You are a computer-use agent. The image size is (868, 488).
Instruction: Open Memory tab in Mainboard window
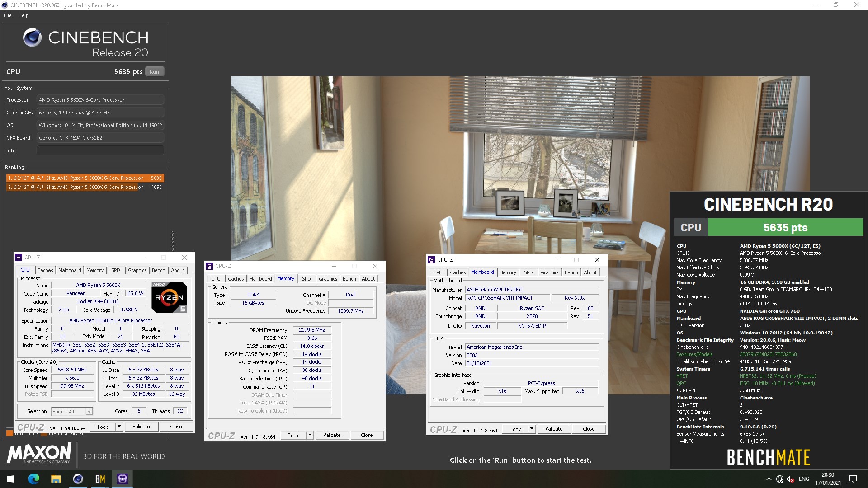point(508,272)
